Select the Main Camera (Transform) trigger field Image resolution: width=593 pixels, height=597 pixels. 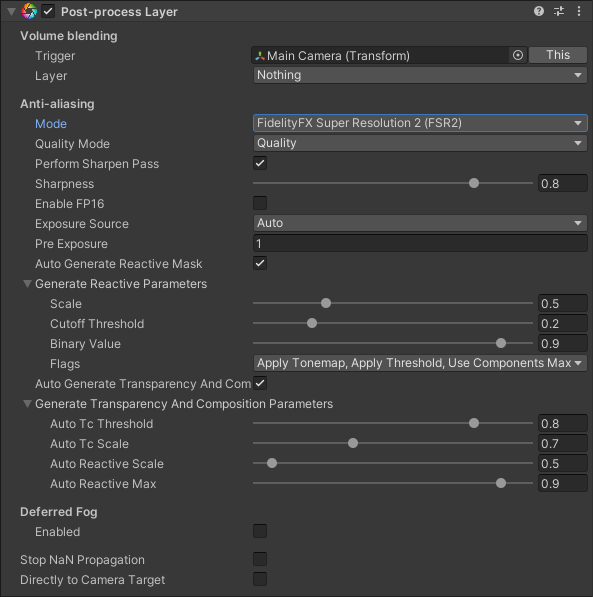(380, 56)
